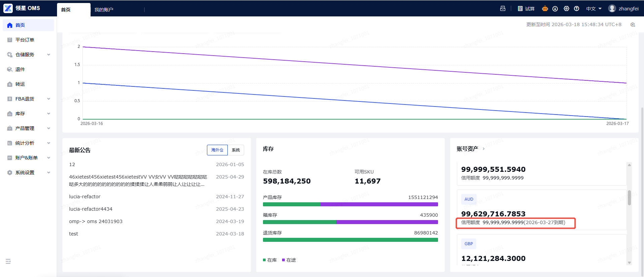Open 账号资产 details arrow
The image size is (644, 277).
point(483,149)
